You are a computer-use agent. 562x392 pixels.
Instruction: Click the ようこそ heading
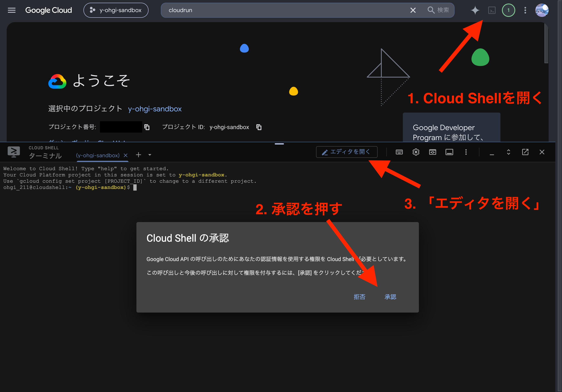coord(101,81)
